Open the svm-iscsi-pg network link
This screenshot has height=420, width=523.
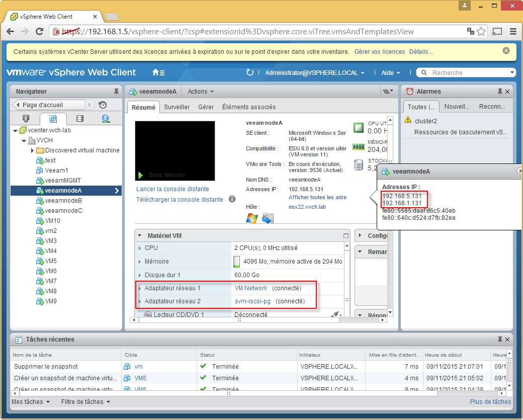pyautogui.click(x=252, y=301)
